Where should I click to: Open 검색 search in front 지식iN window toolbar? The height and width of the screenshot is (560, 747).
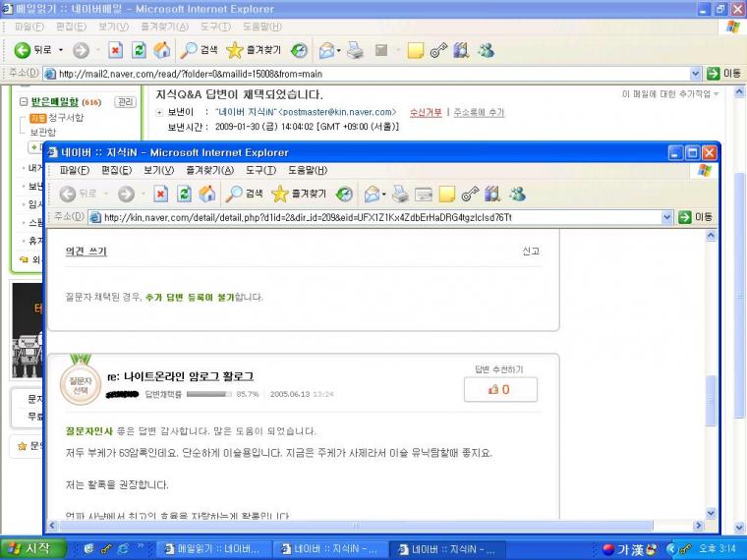point(244,194)
